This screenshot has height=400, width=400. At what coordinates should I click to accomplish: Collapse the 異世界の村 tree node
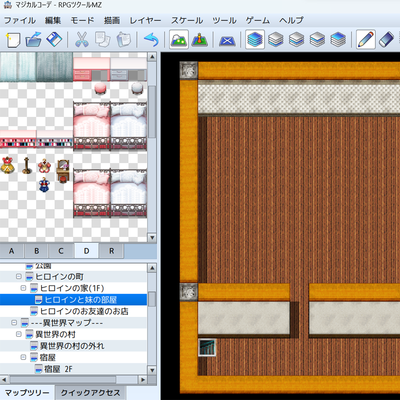[x=19, y=334]
